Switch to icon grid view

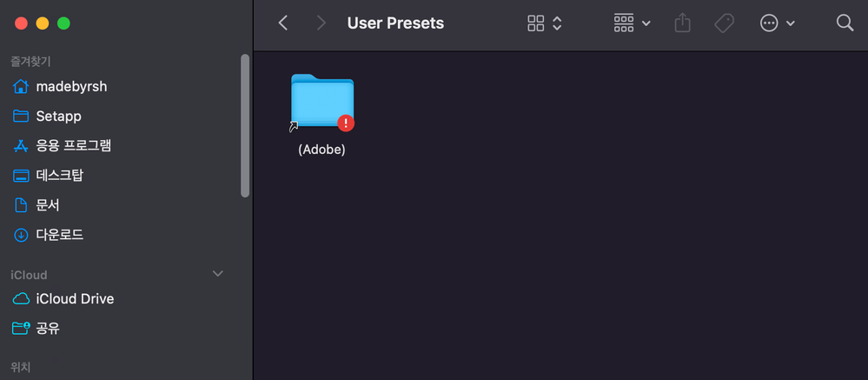(x=536, y=23)
